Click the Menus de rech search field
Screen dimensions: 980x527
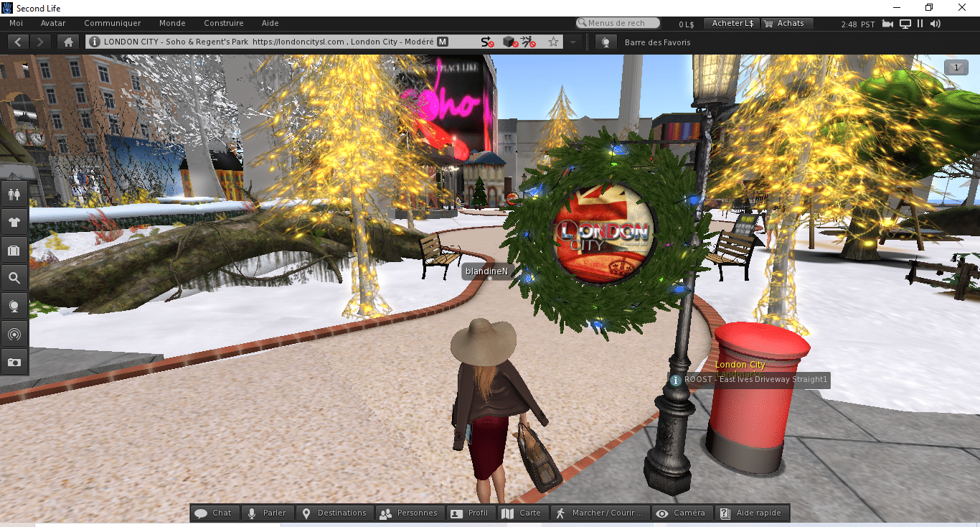(x=618, y=23)
